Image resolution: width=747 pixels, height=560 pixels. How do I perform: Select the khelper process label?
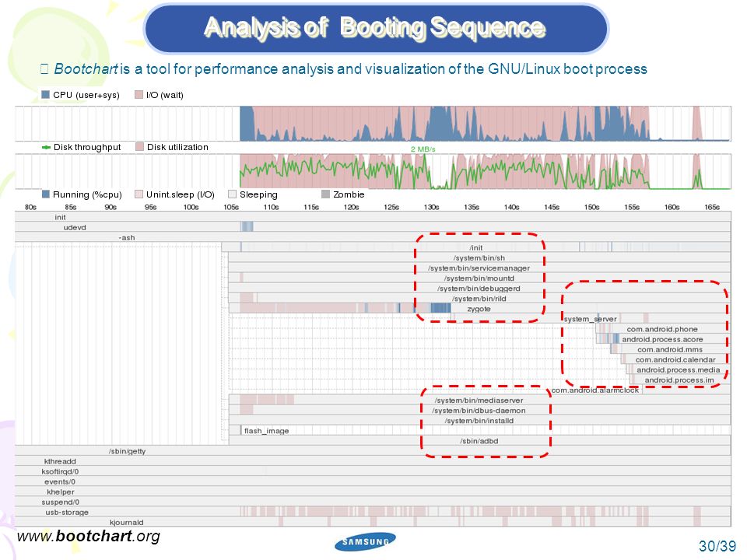click(61, 492)
